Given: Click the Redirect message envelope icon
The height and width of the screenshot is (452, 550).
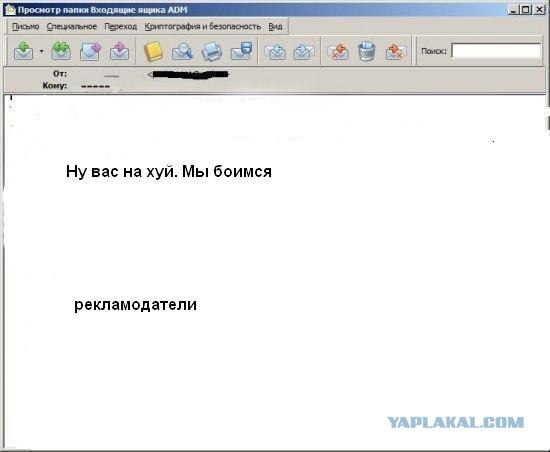Looking at the screenshot, I should [x=119, y=51].
